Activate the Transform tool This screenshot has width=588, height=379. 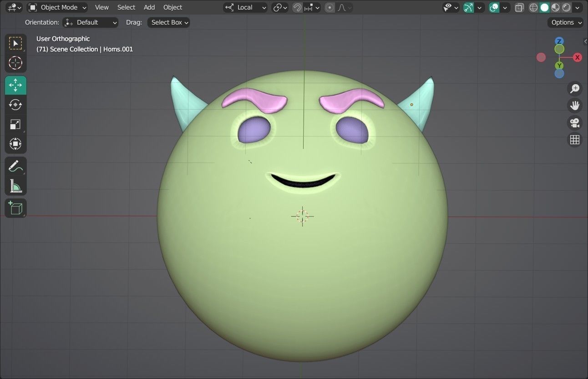[x=15, y=144]
